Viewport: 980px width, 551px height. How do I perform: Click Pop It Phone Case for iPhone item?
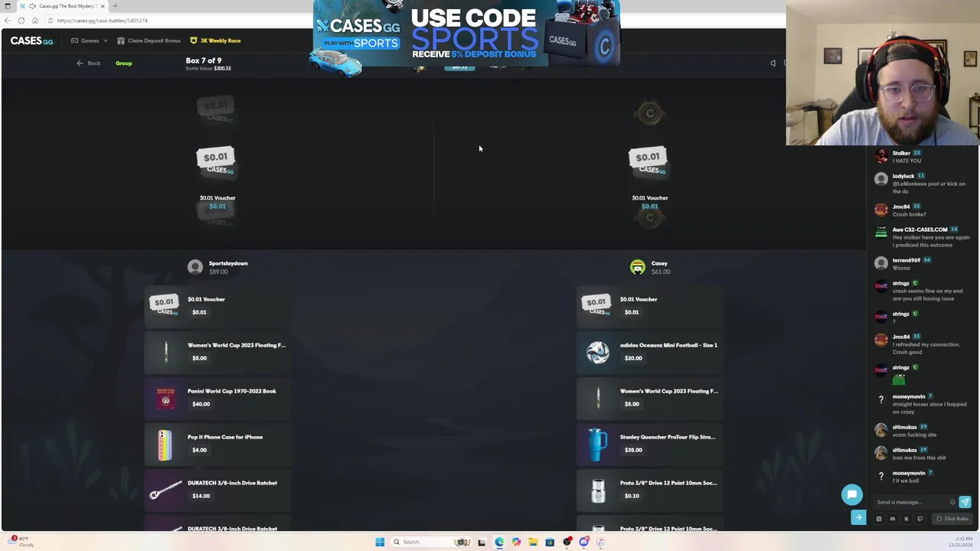pos(217,443)
